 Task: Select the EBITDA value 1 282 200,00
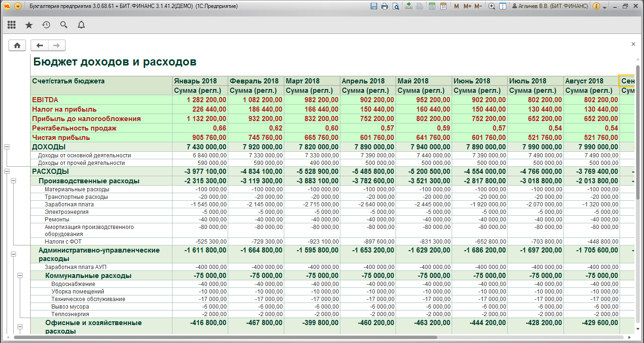206,100
